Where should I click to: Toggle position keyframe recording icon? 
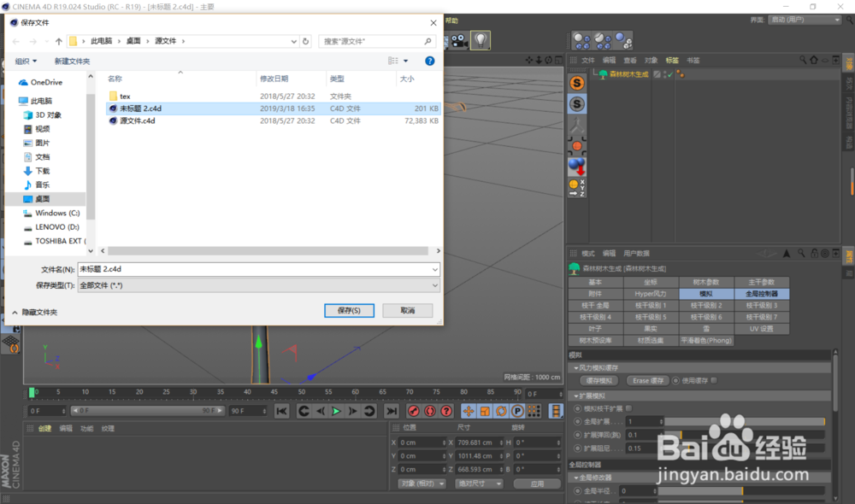pos(469,412)
